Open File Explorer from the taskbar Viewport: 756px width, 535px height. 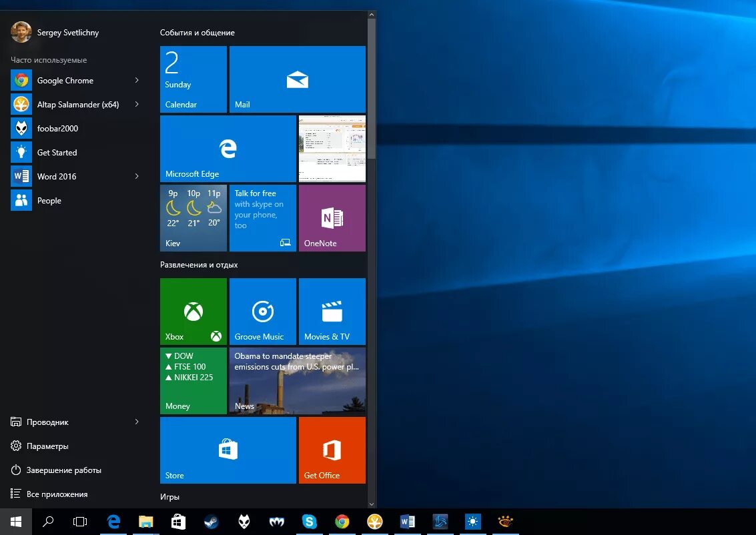coord(145,522)
